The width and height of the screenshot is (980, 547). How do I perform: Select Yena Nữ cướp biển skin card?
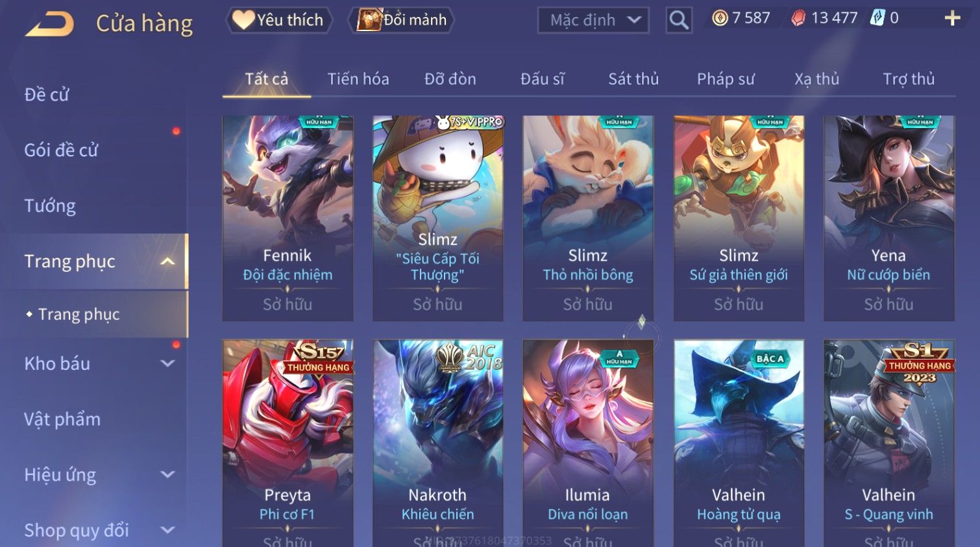coord(888,218)
